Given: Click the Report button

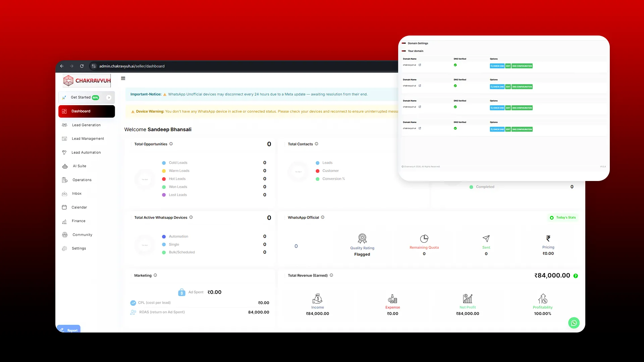Looking at the screenshot, I should 69,330.
